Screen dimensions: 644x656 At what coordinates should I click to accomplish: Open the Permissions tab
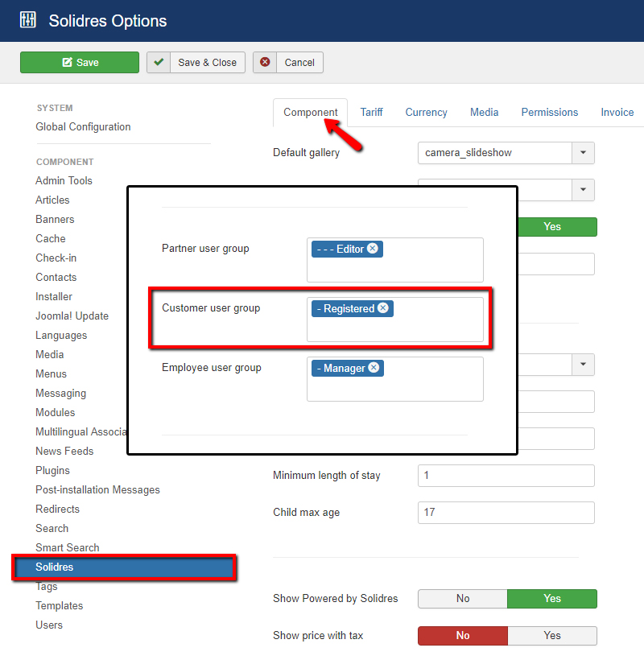click(x=550, y=112)
